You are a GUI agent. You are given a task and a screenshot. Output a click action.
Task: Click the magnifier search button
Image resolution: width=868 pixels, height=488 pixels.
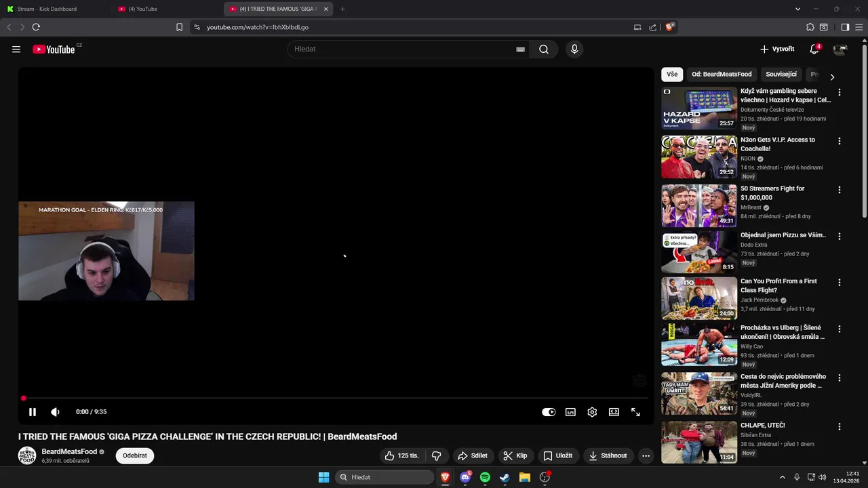544,49
